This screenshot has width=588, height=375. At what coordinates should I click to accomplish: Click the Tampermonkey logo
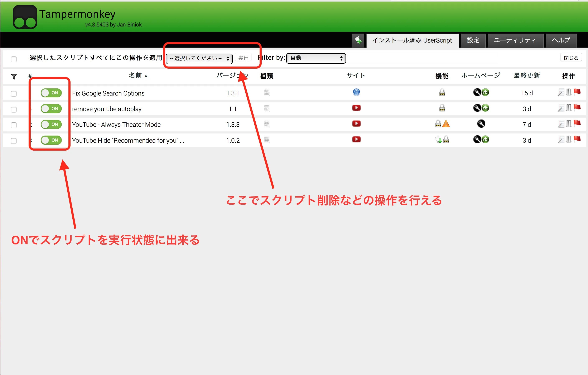(25, 17)
